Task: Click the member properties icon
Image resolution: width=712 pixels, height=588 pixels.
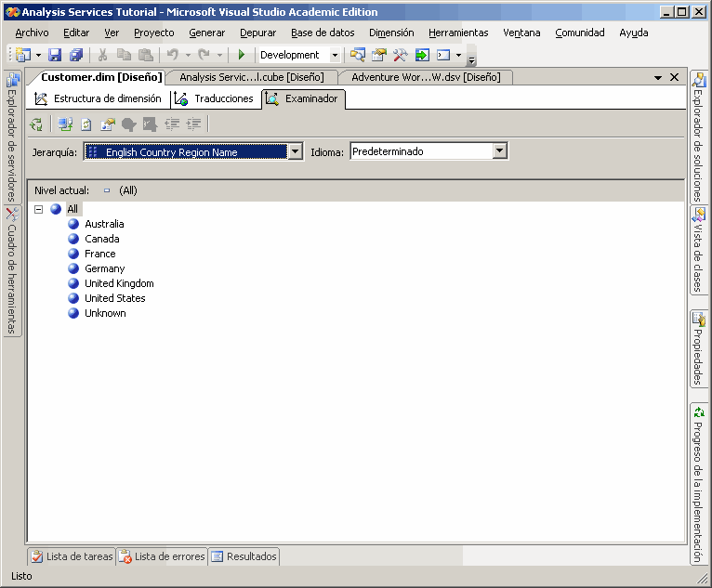Action: coord(108,124)
